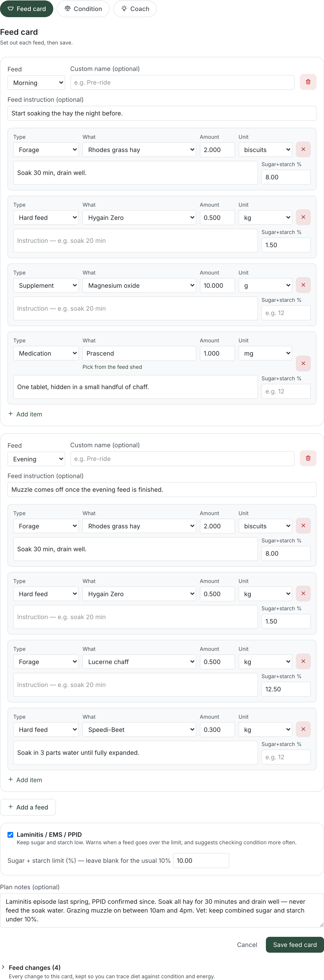This screenshot has width=324, height=980.
Task: Focus the Evening Custom name field
Action: [182, 459]
